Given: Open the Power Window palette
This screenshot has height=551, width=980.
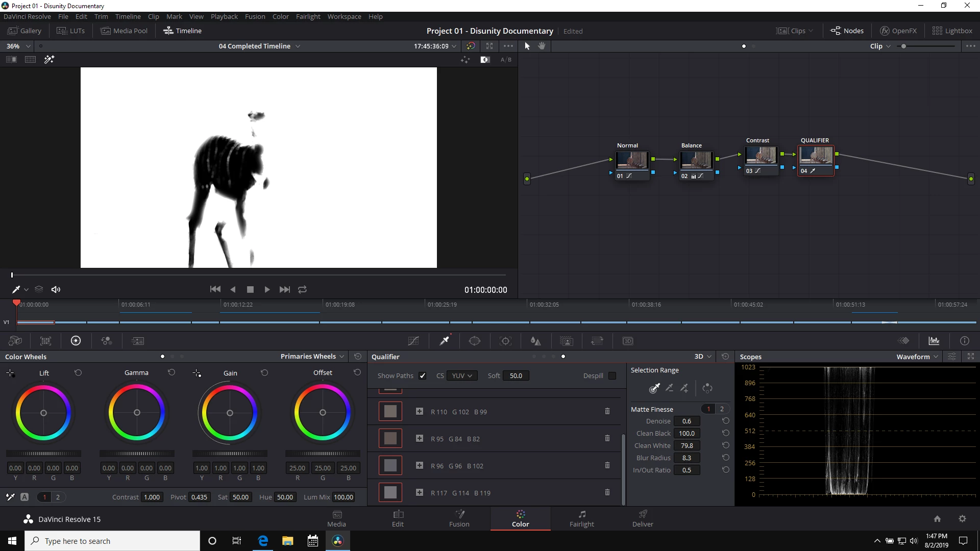Looking at the screenshot, I should tap(475, 341).
